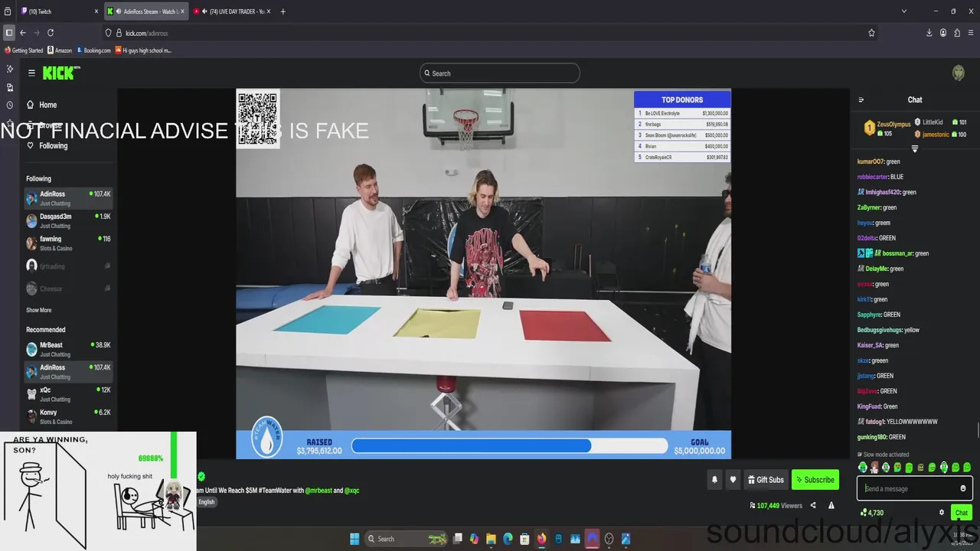The width and height of the screenshot is (980, 551).
Task: Open the Dasgasd3m channel in the sidebar
Action: [x=68, y=220]
